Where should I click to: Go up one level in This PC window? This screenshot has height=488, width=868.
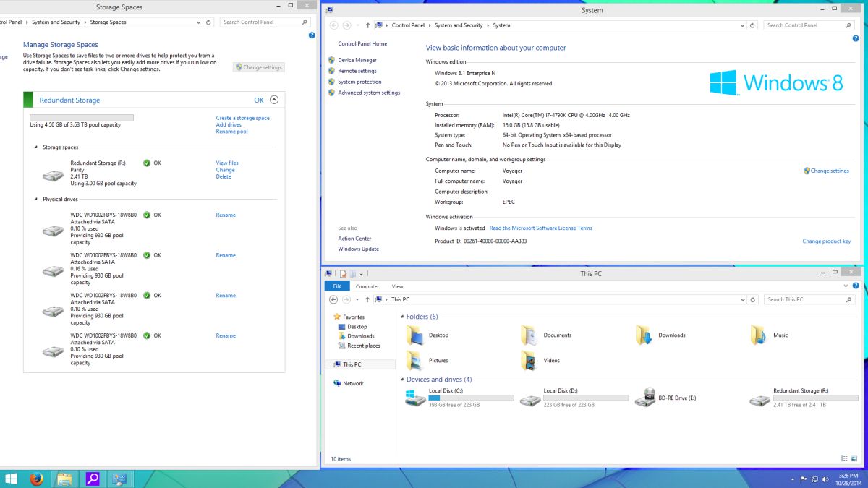pos(367,299)
